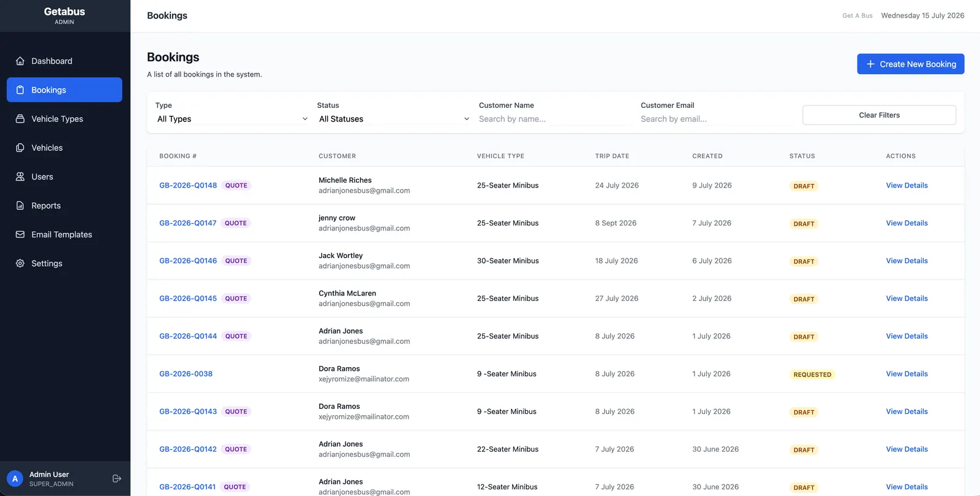View details for booking GB-2026-Q0142

[907, 449]
